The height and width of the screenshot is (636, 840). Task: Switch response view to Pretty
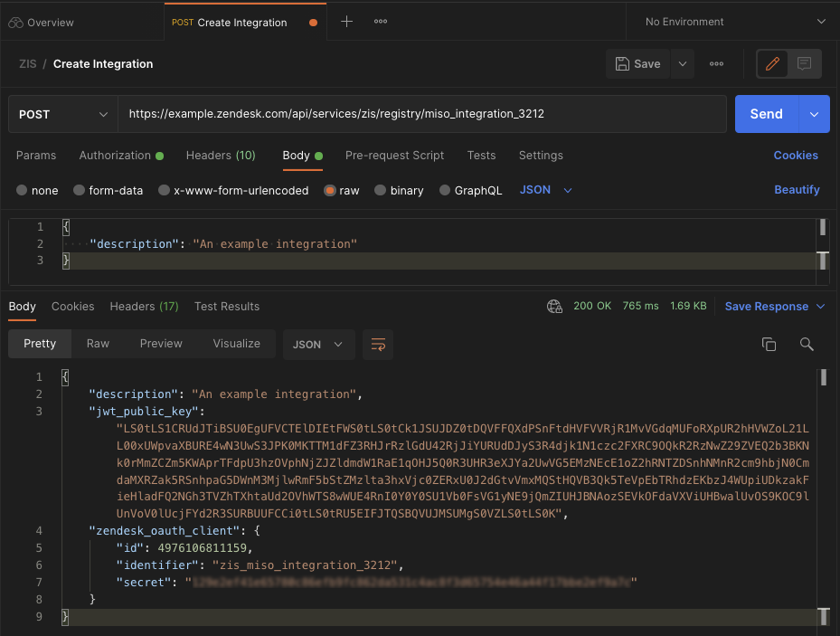pos(40,344)
